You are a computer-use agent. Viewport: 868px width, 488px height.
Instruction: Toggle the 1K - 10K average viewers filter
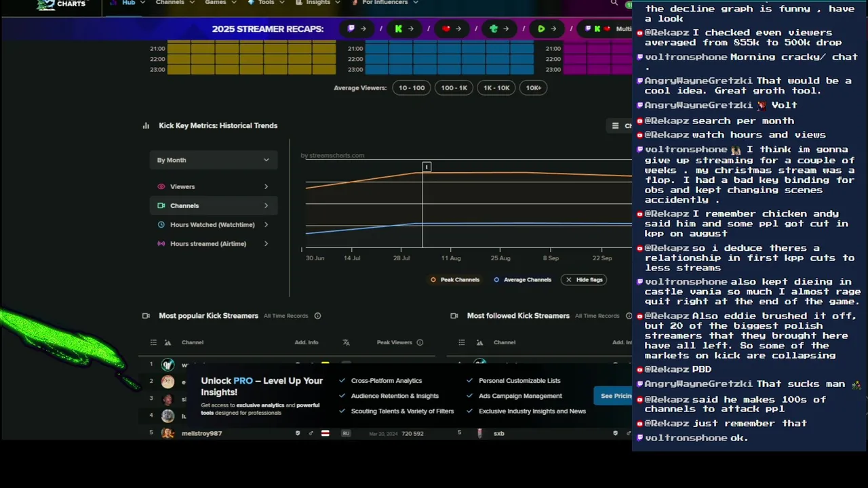pos(496,87)
